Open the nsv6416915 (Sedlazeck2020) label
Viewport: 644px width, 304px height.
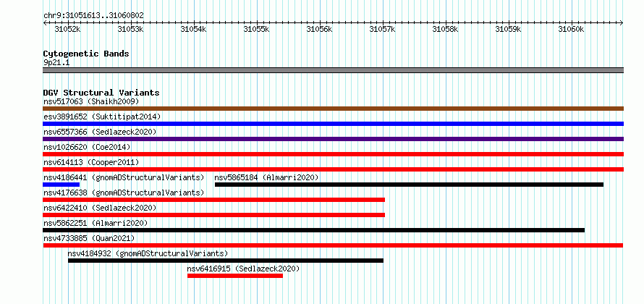tap(244, 269)
